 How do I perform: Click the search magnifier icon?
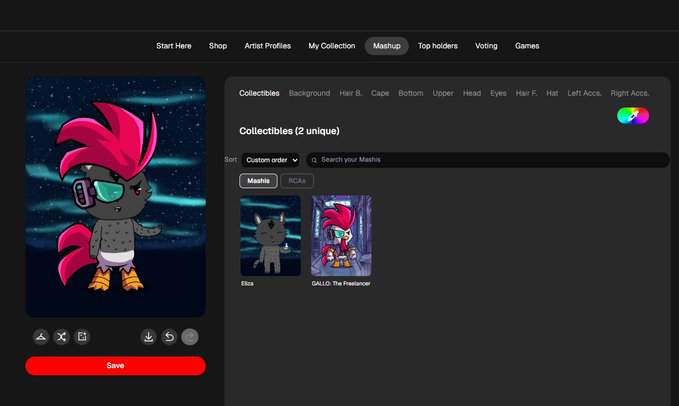314,160
